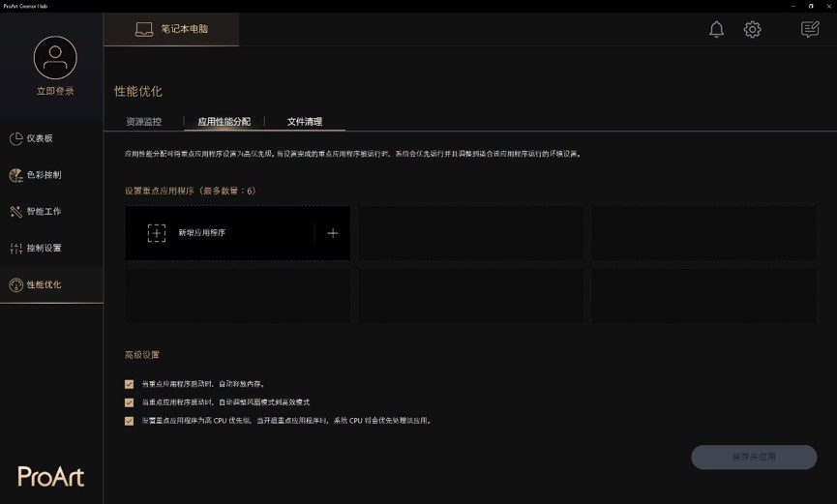Screen dimensions: 837x504
Task: Close the ProArt Creator Hub window
Action: coord(828,6)
